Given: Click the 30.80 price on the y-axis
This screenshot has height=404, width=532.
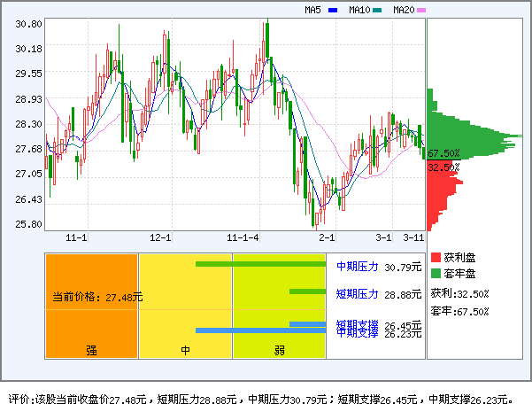Looking at the screenshot, I should (x=28, y=24).
